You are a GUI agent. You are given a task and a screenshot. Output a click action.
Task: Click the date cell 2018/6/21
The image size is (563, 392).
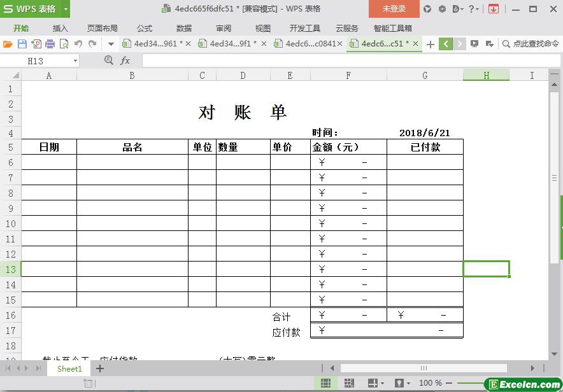tap(425, 133)
